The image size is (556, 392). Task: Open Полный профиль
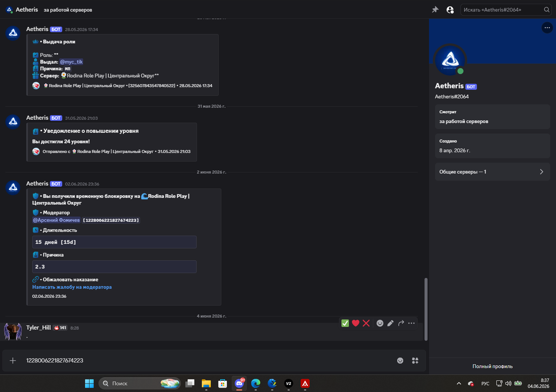[493, 366]
